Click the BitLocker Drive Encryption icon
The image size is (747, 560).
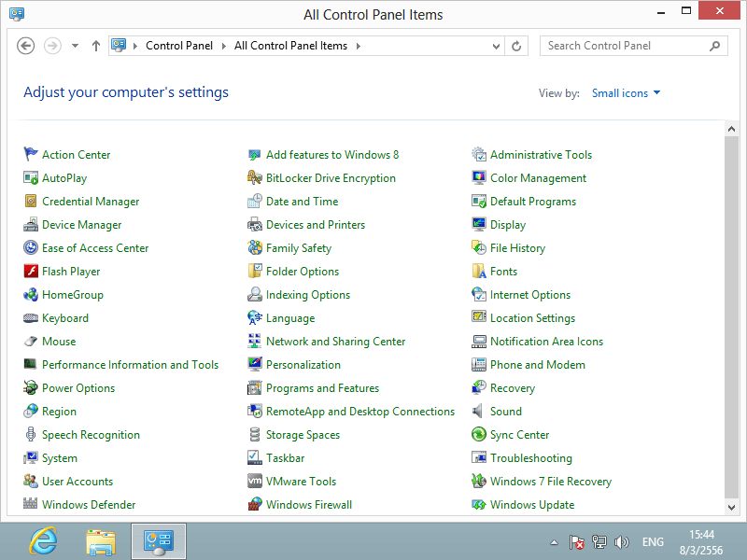pyautogui.click(x=255, y=177)
